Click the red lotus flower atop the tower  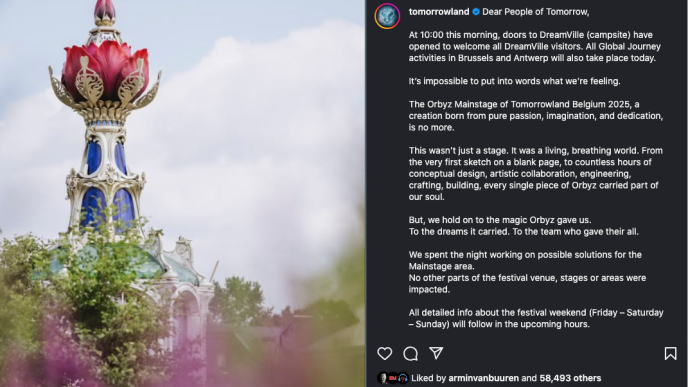point(104,70)
